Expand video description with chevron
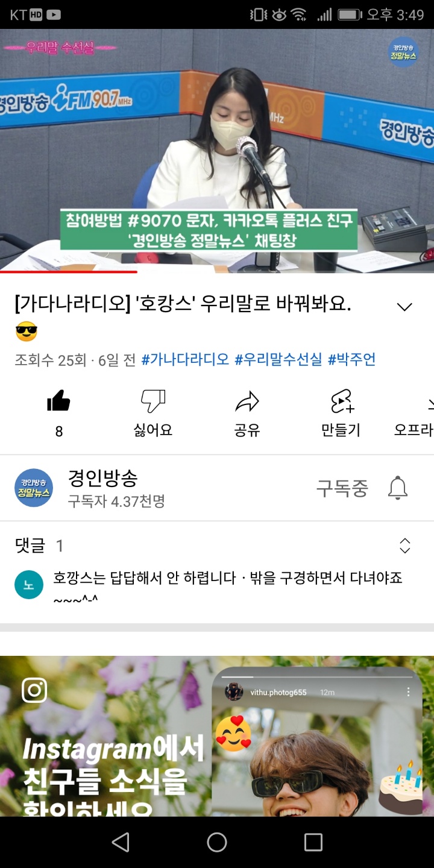Viewport: 434px width, 868px height. tap(404, 307)
